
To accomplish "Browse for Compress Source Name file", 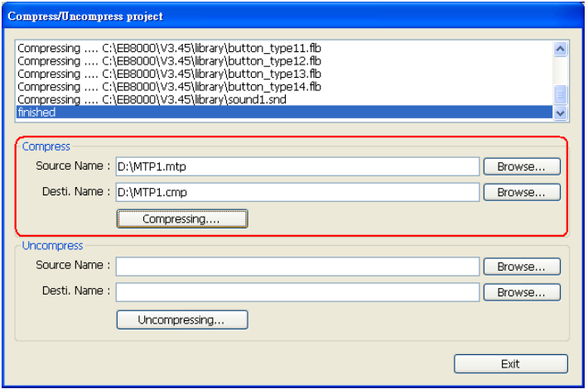I will coord(522,166).
